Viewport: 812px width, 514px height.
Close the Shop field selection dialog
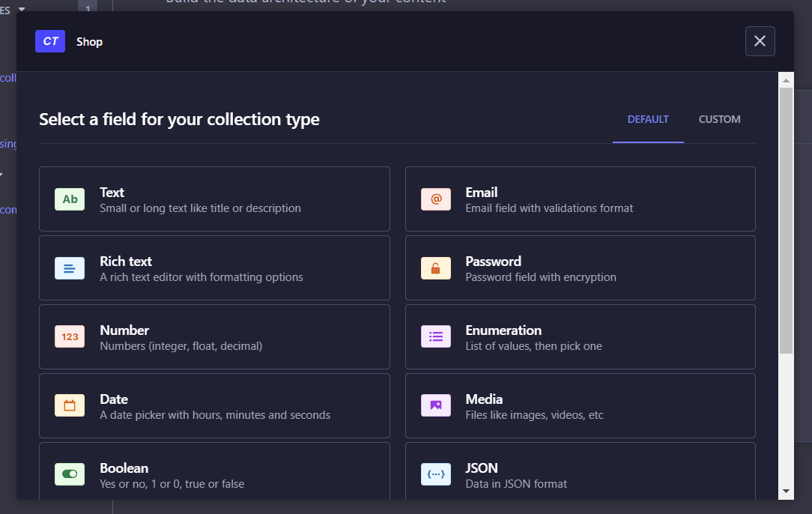tap(760, 41)
